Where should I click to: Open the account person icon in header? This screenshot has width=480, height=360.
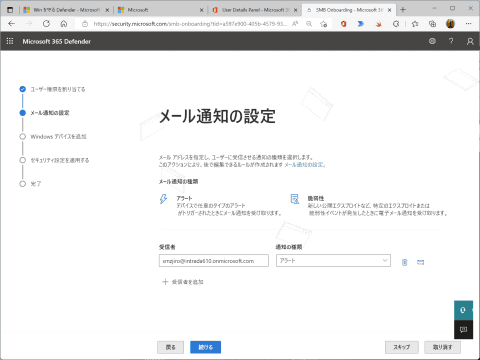[x=470, y=41]
